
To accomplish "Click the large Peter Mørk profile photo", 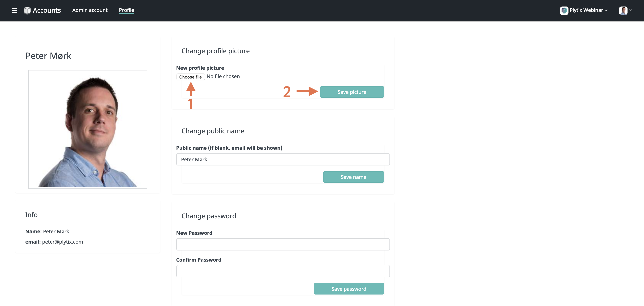I will pos(88,129).
